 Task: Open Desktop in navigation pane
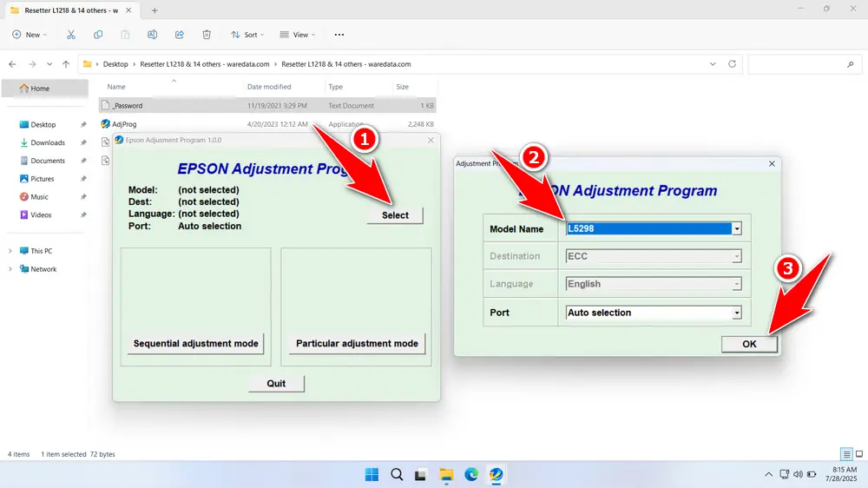point(45,125)
